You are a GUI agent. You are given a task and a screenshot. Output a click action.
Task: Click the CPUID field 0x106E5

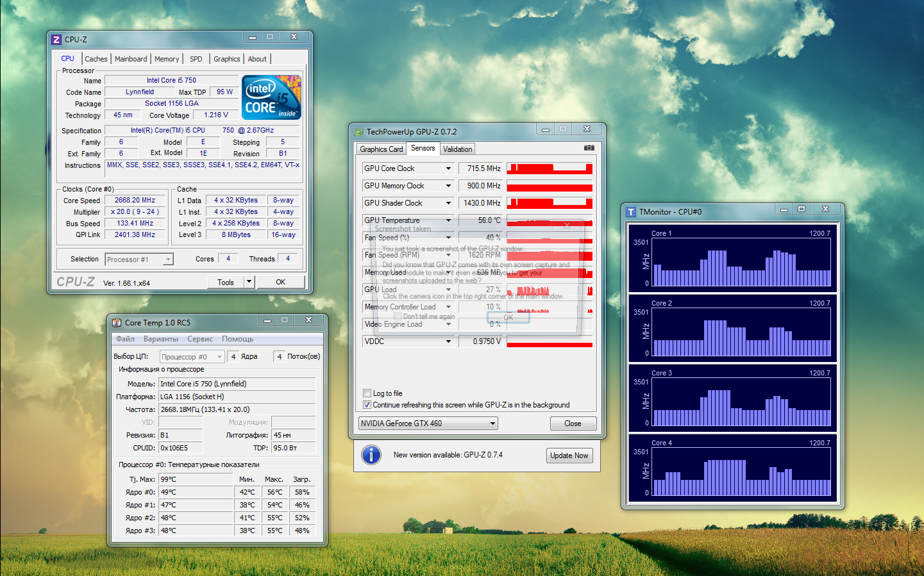[181, 448]
